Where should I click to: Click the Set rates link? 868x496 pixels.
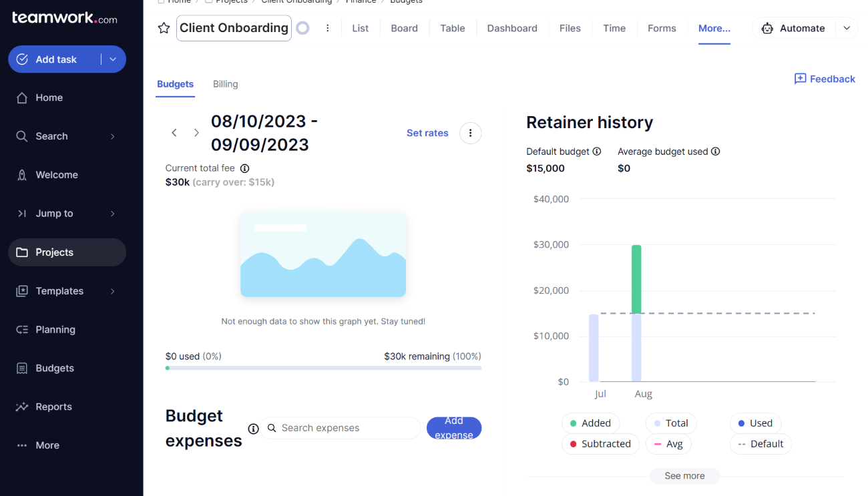point(427,133)
